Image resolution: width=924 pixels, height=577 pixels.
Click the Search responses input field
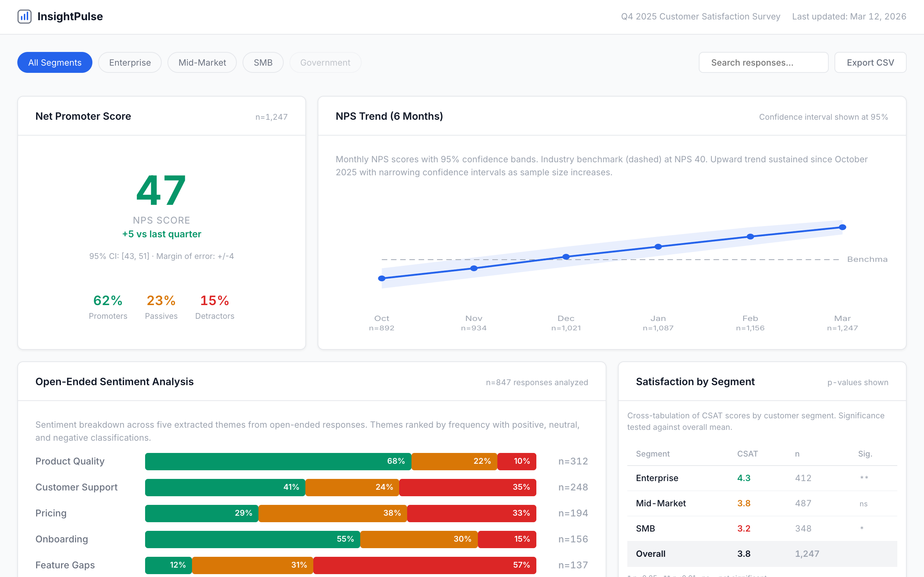point(763,62)
